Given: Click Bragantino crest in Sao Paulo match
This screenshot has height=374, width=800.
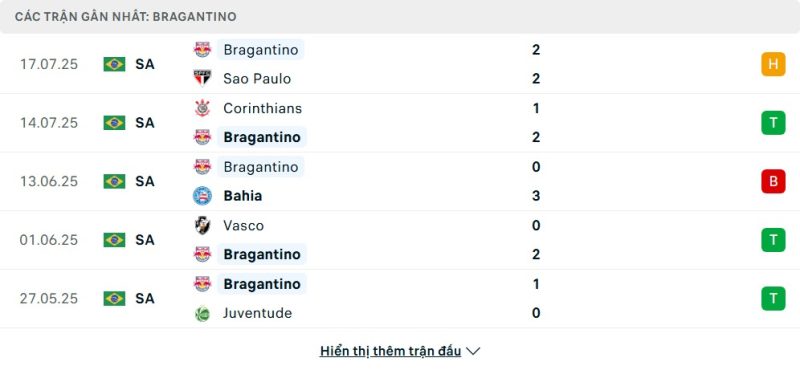Looking at the screenshot, I should click(x=203, y=49).
